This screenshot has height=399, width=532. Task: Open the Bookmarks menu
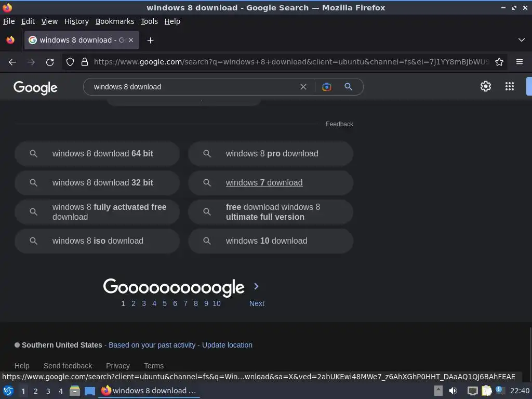tap(115, 21)
